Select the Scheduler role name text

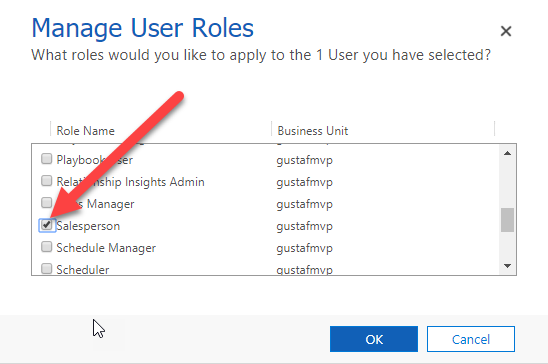coord(83,270)
